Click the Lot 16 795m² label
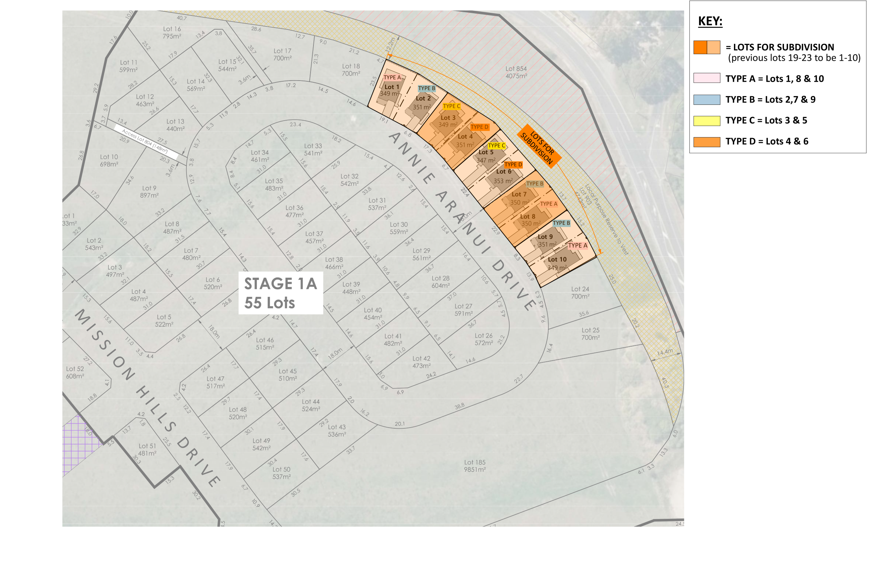The image size is (880, 588). [x=172, y=33]
